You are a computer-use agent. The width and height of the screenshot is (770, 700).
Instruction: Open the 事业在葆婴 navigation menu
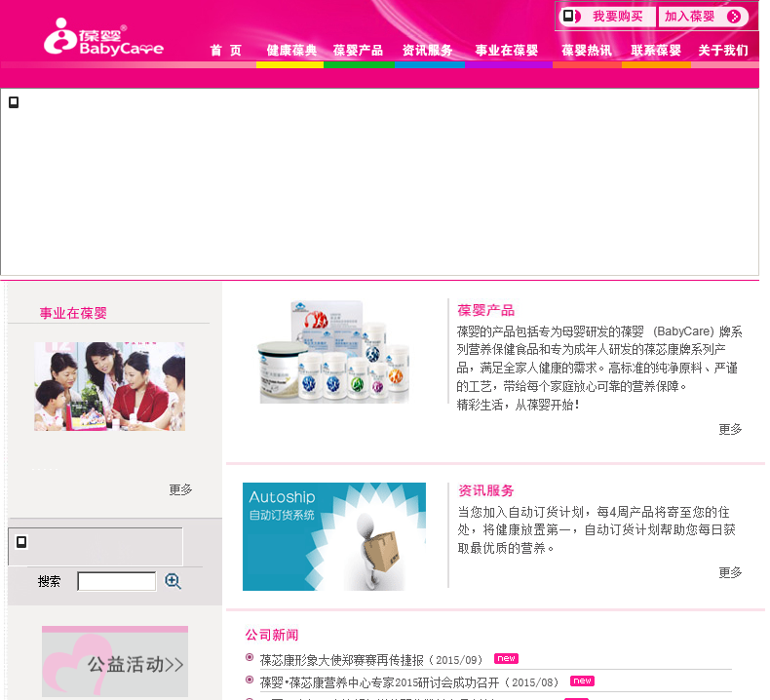506,50
